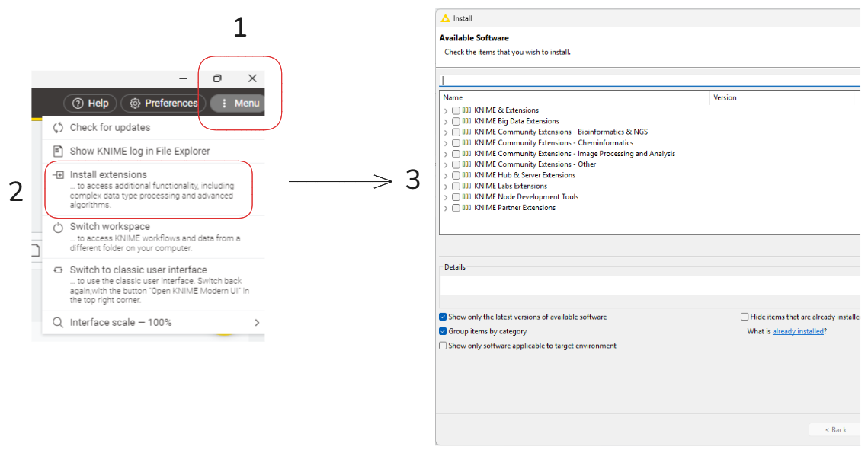Click the Help question mark icon
Viewport: 868px width, 453px height.
(x=76, y=104)
